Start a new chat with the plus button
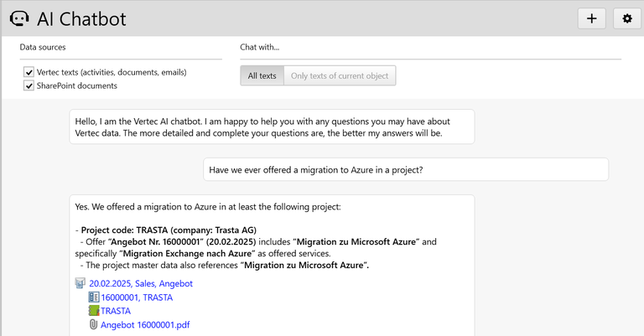Image resolution: width=644 pixels, height=336 pixels. click(x=591, y=18)
